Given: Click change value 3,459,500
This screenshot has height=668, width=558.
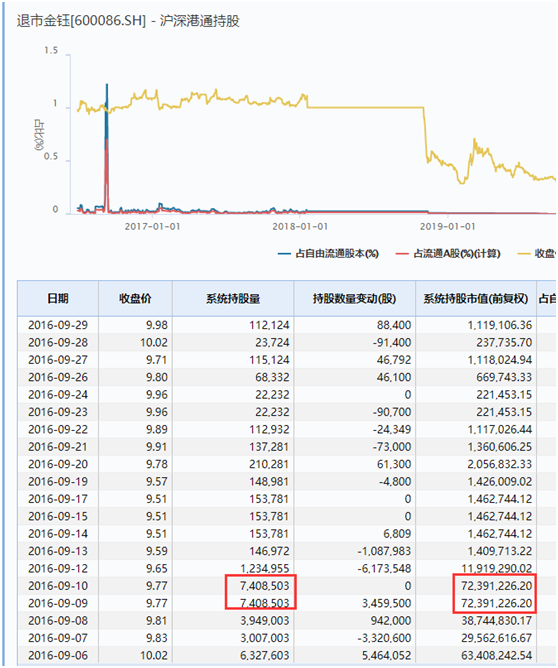Looking at the screenshot, I should pyautogui.click(x=387, y=603).
